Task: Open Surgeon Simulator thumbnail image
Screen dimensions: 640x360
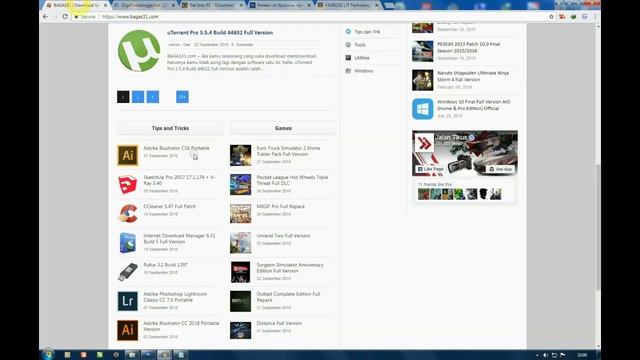Action: click(240, 272)
